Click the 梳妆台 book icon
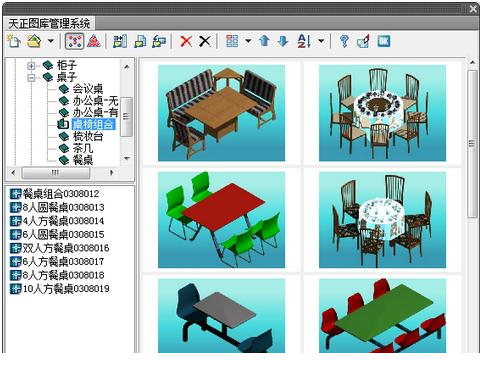 (x=64, y=136)
